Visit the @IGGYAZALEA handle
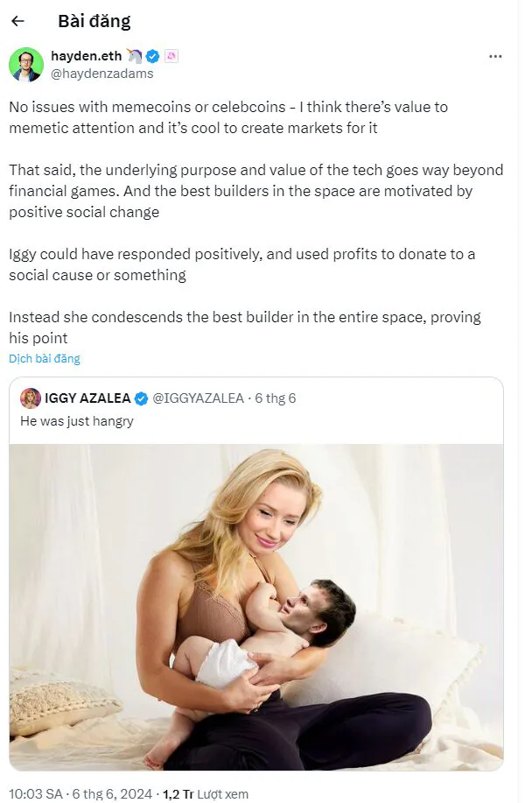Image resolution: width=532 pixels, height=803 pixels. point(198,398)
